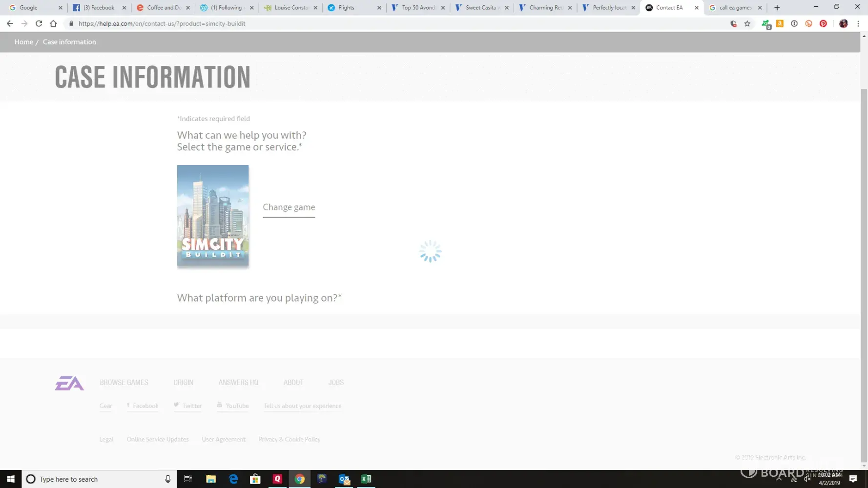The width and height of the screenshot is (868, 488).
Task: Open the Origin footer link
Action: (184, 383)
